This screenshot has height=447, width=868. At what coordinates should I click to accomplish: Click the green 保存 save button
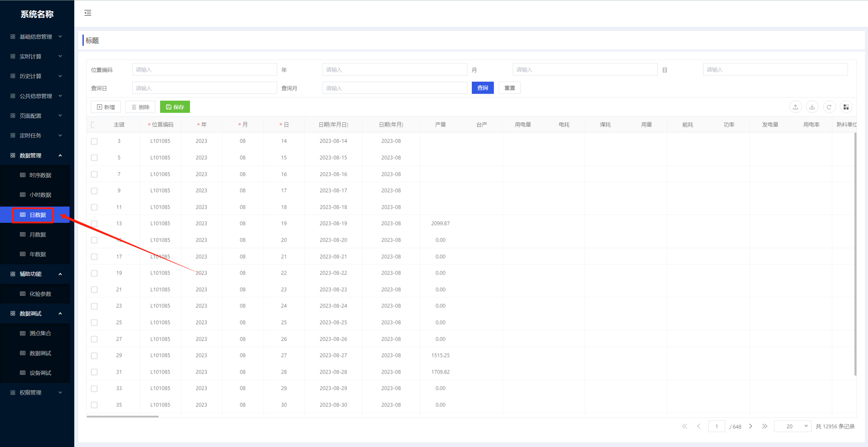(175, 107)
